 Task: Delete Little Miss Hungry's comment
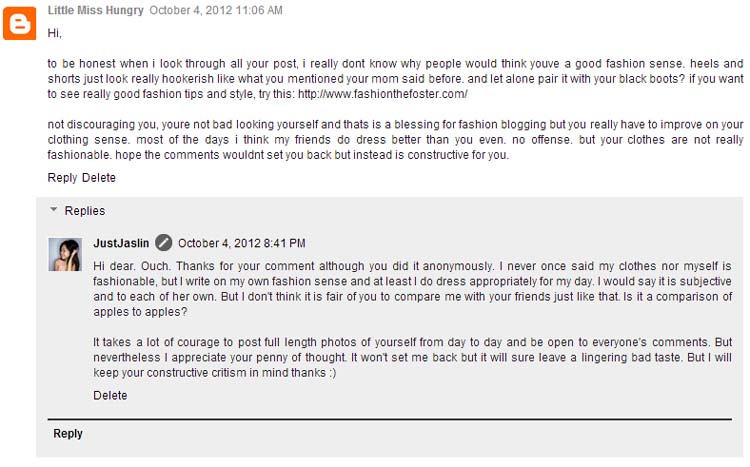[99, 178]
